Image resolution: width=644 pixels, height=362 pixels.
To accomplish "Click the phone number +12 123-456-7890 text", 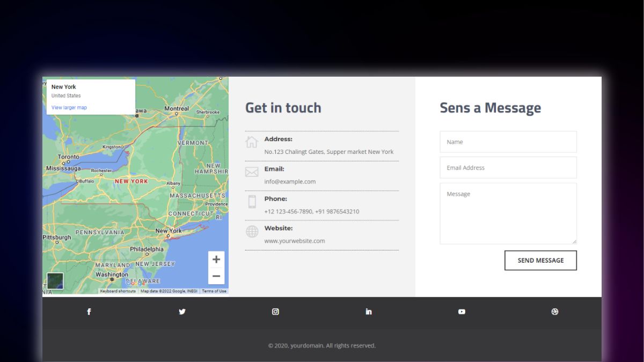I will click(289, 212).
